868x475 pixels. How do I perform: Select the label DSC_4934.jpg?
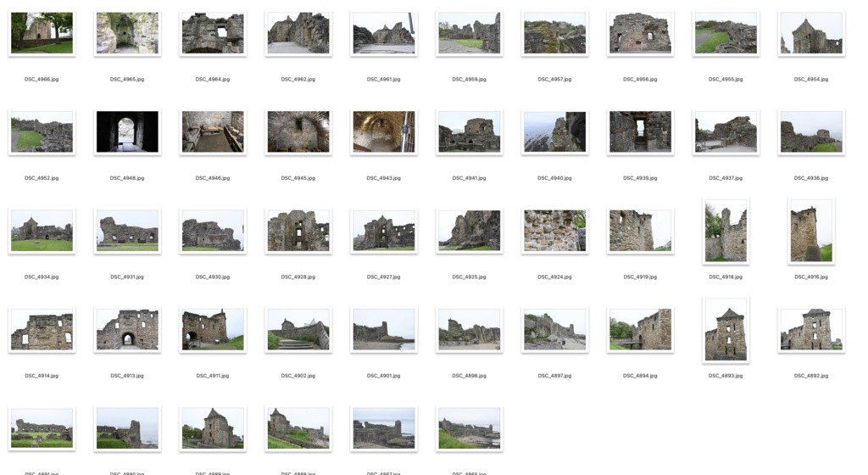[x=42, y=277]
